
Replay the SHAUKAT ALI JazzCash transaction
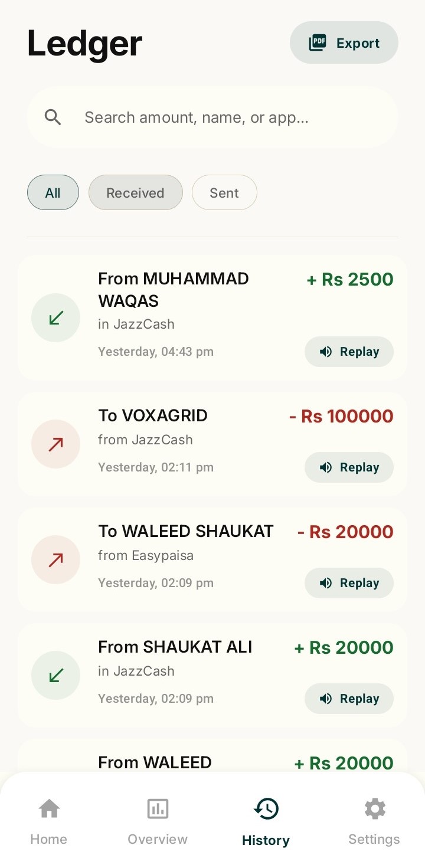[349, 699]
